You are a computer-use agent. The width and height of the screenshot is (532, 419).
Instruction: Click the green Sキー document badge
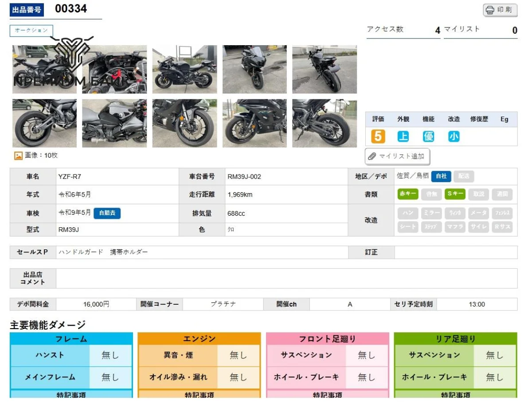click(455, 194)
